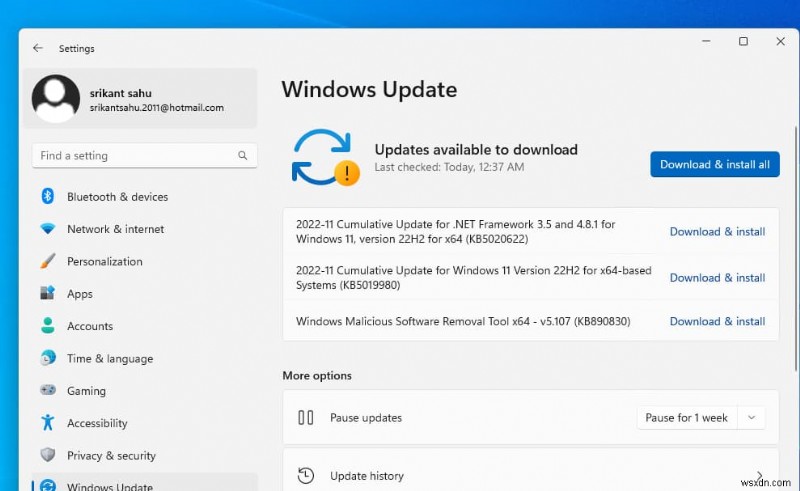
Task: Click Last checked: Today, 12:37 AM text
Action: tap(449, 167)
